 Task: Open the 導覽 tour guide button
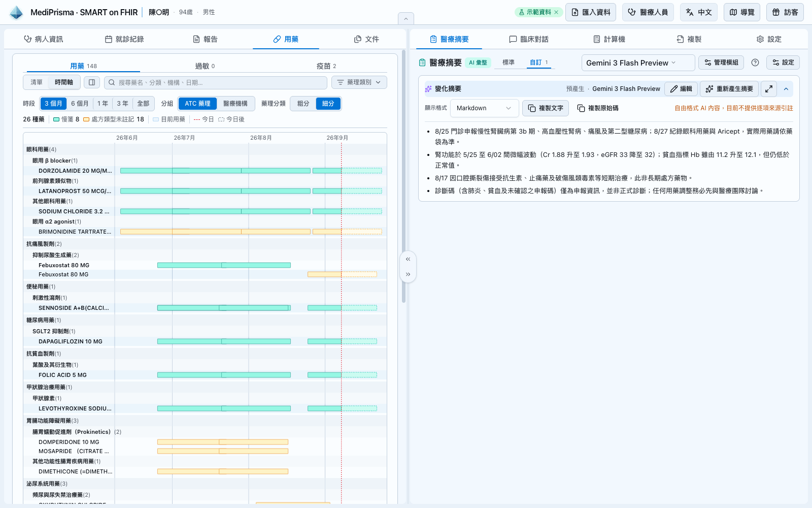[x=742, y=12]
